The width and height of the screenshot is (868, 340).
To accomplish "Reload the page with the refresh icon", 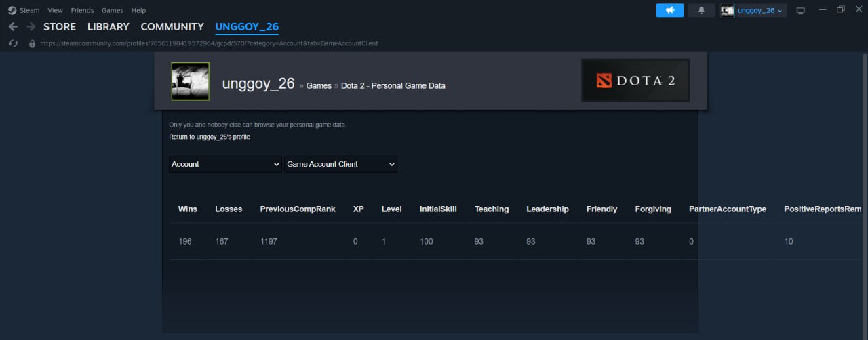I will [x=13, y=43].
